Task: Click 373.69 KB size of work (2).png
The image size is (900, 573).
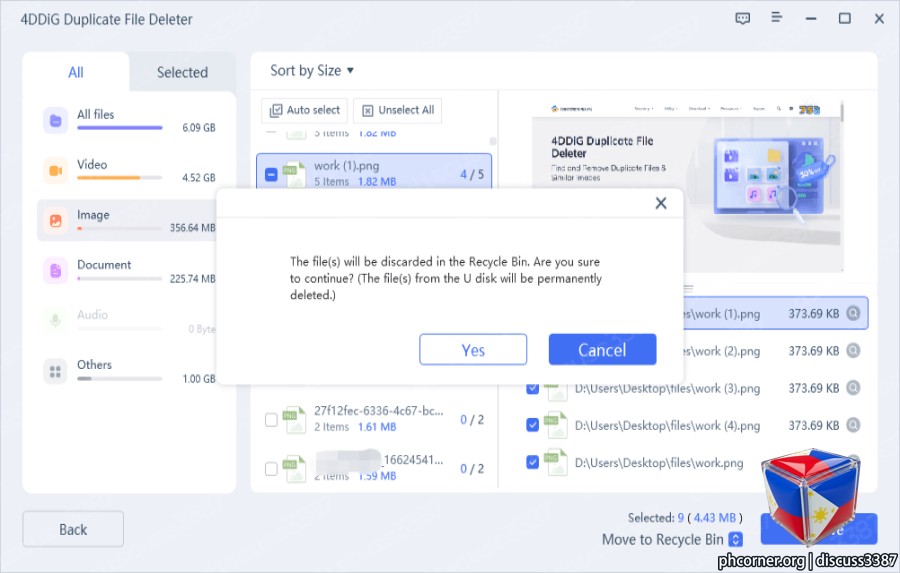Action: pyautogui.click(x=813, y=351)
